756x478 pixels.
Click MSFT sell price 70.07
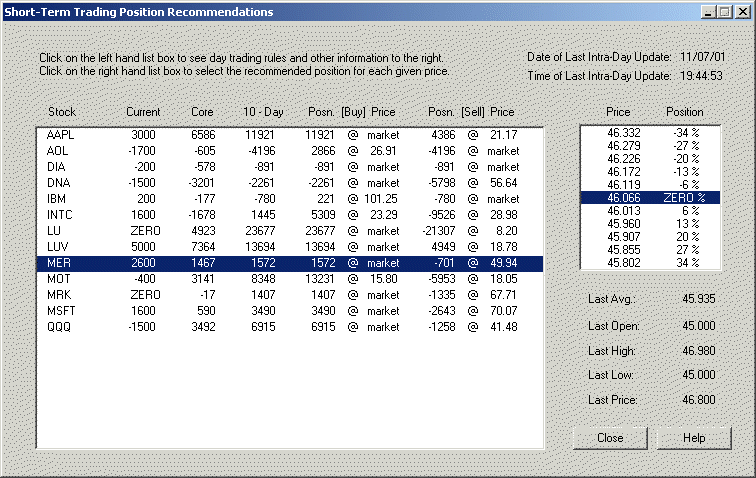(x=503, y=311)
